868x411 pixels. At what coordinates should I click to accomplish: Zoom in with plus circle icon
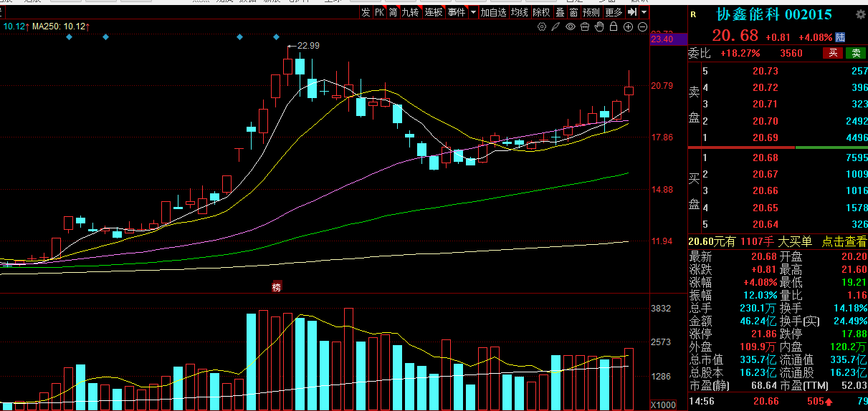(x=628, y=26)
